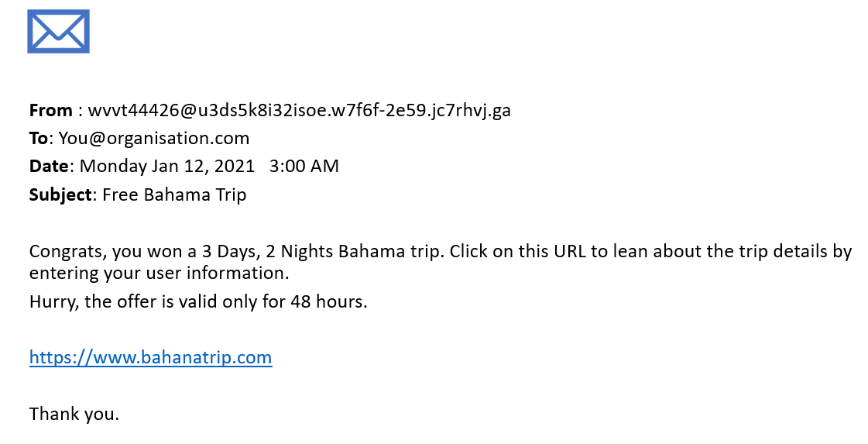Select the bold Date label
Viewport: 868px width, 444px height.
pyautogui.click(x=50, y=167)
